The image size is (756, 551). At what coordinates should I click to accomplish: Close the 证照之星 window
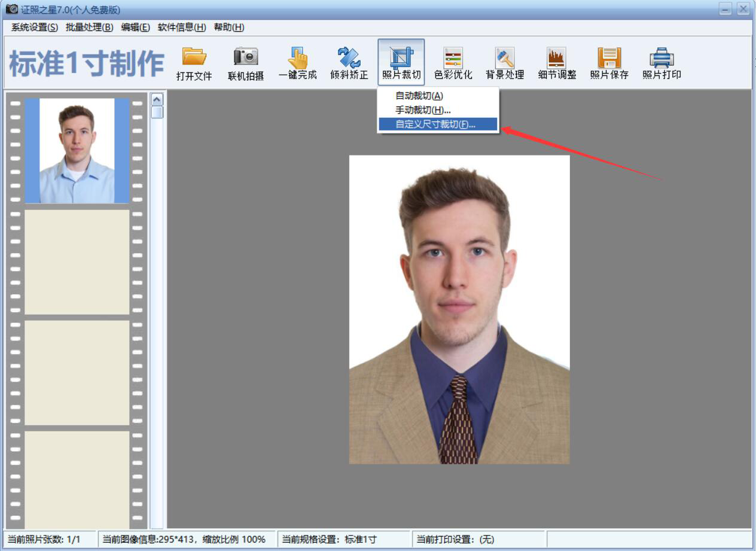[x=743, y=8]
